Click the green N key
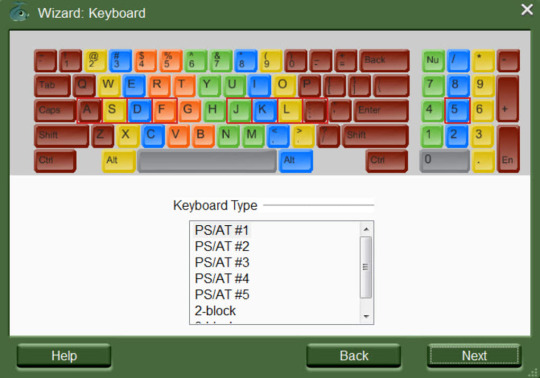Viewport: 540px width, 378px height. click(x=228, y=136)
